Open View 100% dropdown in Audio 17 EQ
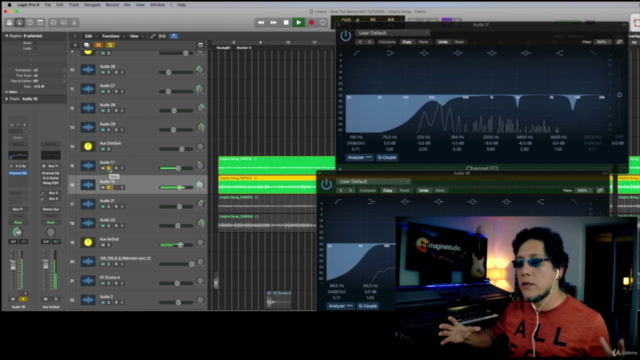The height and width of the screenshot is (360, 640). coord(602,42)
